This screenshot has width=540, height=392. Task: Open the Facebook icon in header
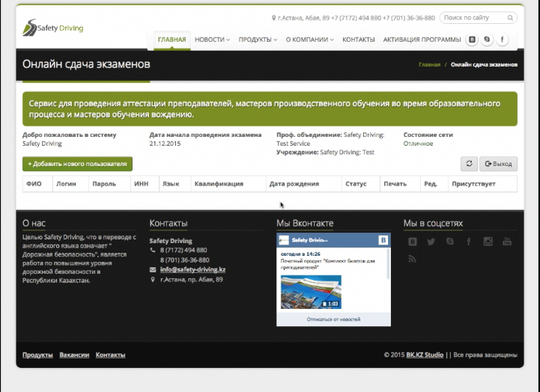point(502,40)
